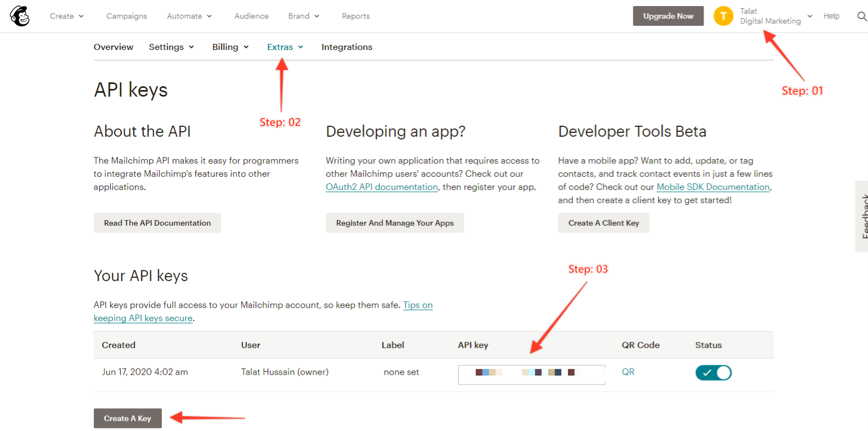Screen dimensions: 868x431
Task: Select the 'Jun 17, 2020 4:02 am' cell
Action: (x=145, y=372)
